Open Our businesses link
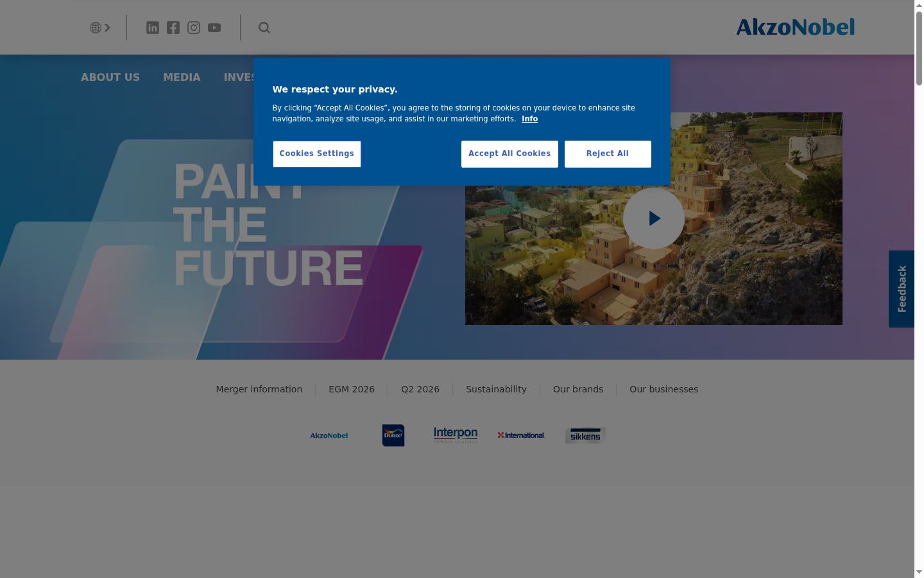 click(664, 389)
